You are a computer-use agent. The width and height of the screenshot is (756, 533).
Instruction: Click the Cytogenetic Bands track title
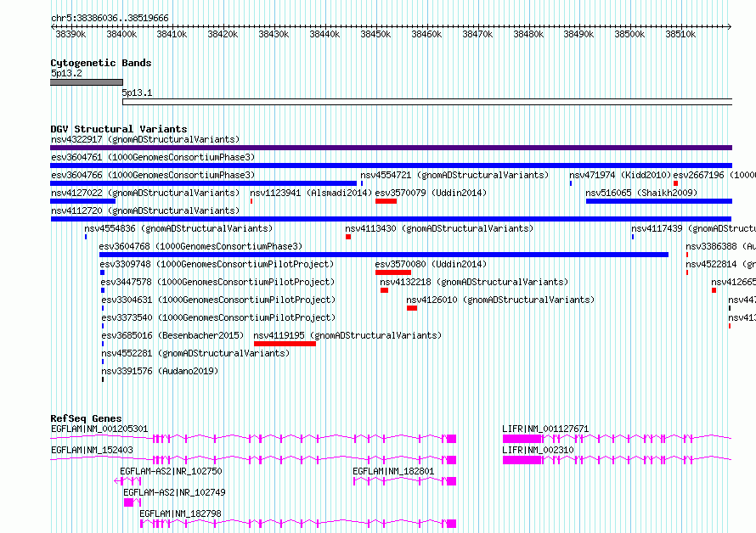[101, 63]
